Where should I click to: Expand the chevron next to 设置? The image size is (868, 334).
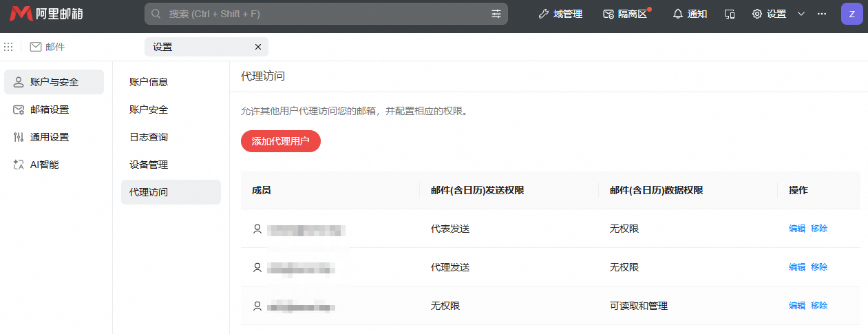pyautogui.click(x=801, y=14)
